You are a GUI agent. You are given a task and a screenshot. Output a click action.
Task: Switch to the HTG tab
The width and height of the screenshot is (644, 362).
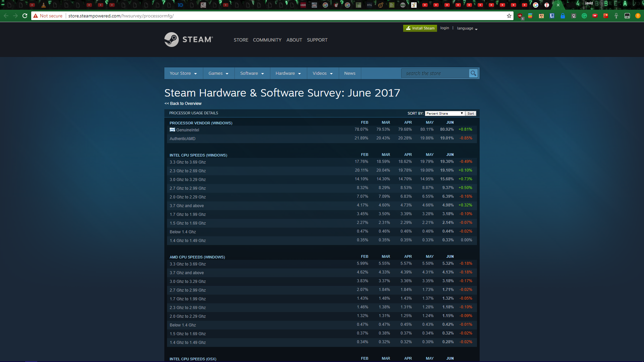(x=369, y=5)
